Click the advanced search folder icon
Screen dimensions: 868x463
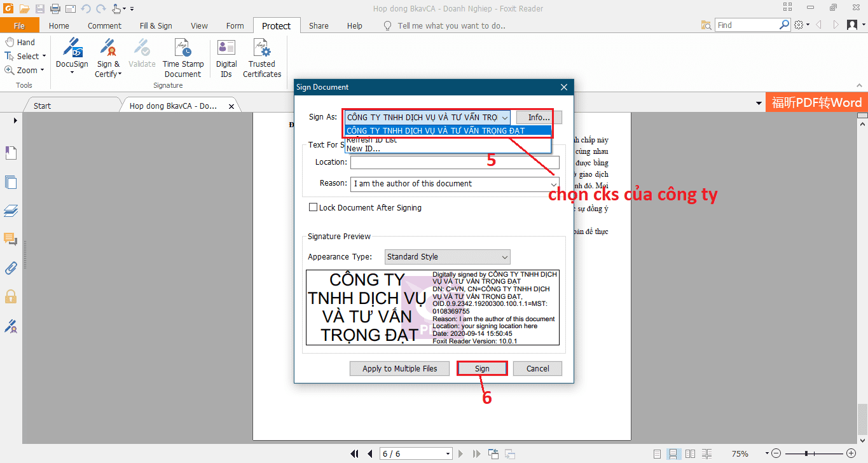coord(706,25)
